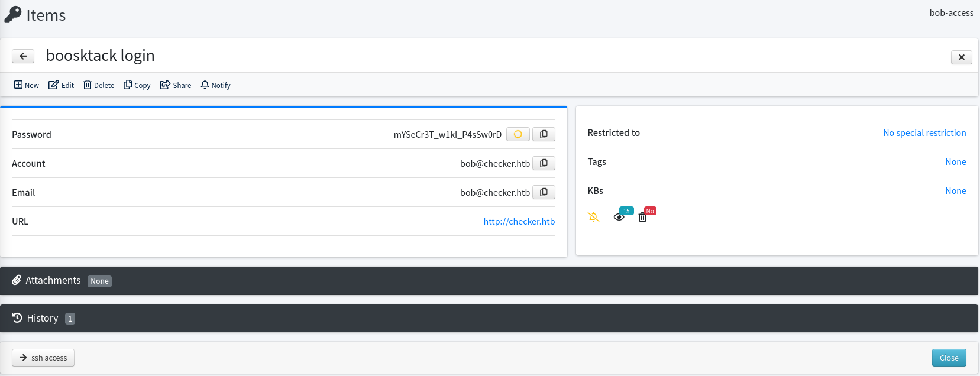Click the Items page heading

46,15
